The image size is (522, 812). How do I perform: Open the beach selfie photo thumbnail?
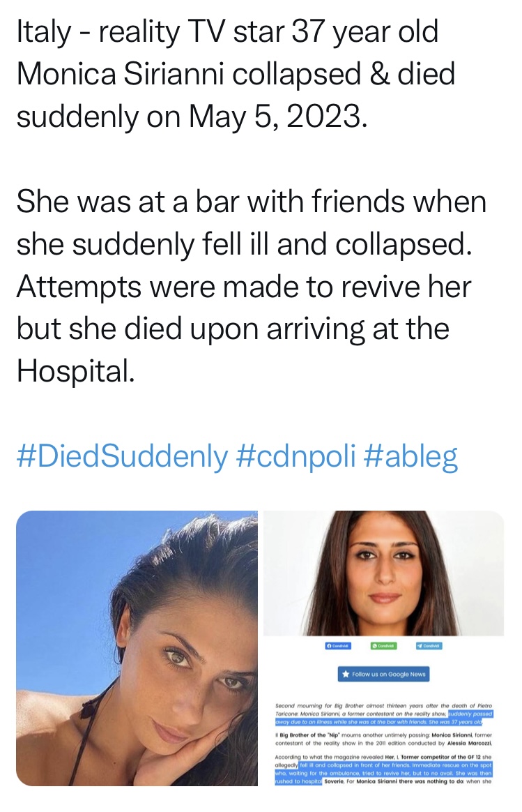tap(137, 648)
